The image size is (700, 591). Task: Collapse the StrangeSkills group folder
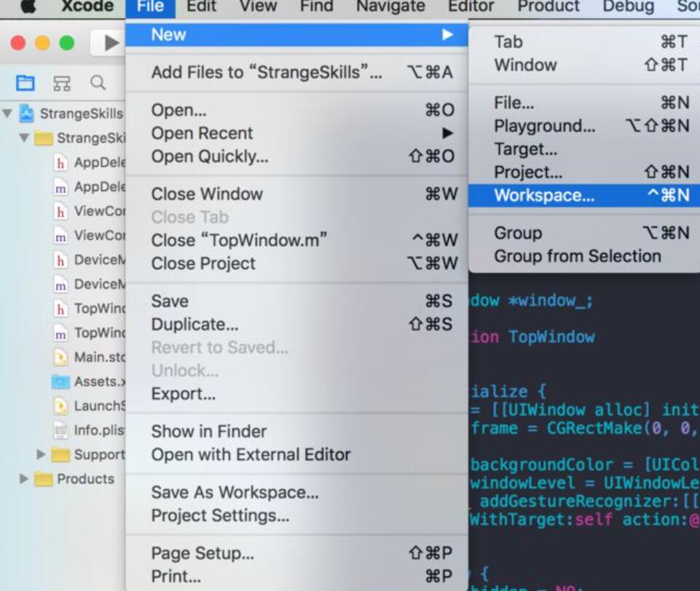(24, 138)
